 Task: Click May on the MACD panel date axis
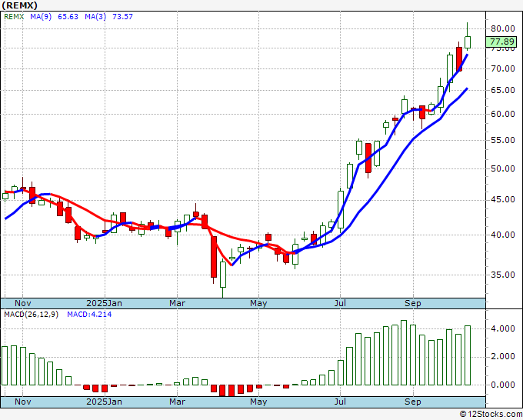(x=258, y=402)
